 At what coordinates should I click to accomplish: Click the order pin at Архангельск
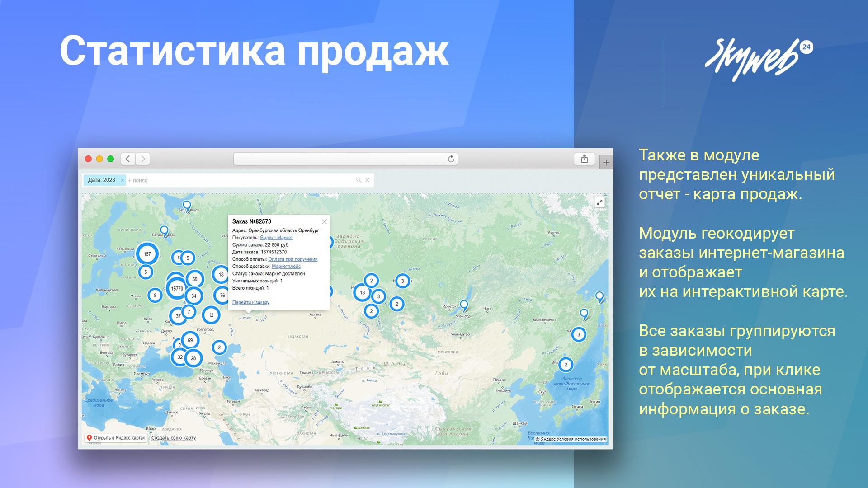tap(187, 206)
